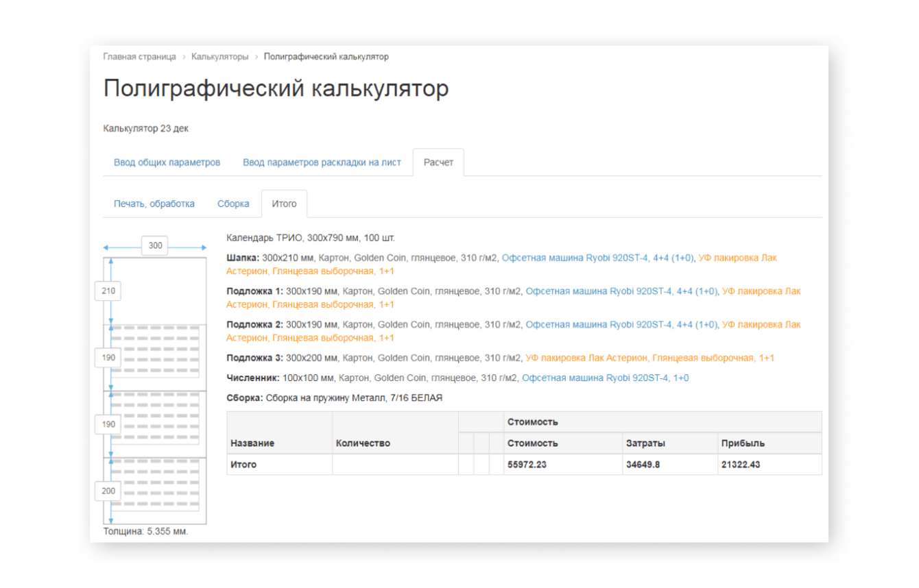Click the 200 height dimension box
919x588 pixels.
pos(108,491)
